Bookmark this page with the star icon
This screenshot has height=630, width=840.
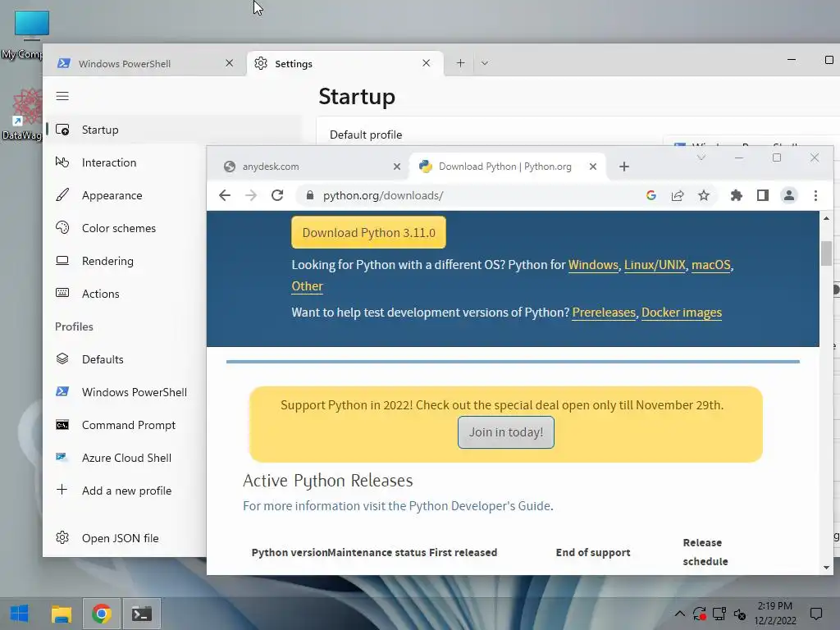703,195
